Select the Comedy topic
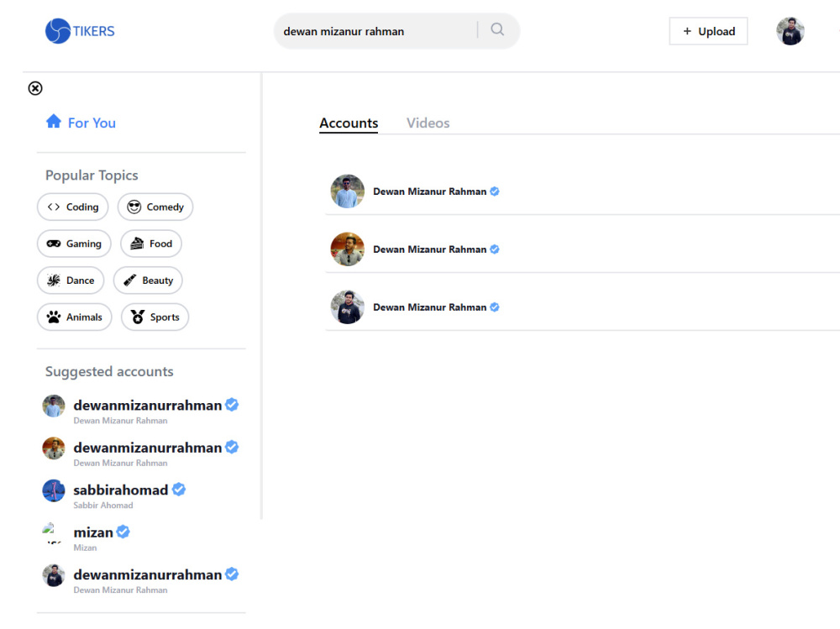The width and height of the screenshot is (840, 629). [x=155, y=207]
